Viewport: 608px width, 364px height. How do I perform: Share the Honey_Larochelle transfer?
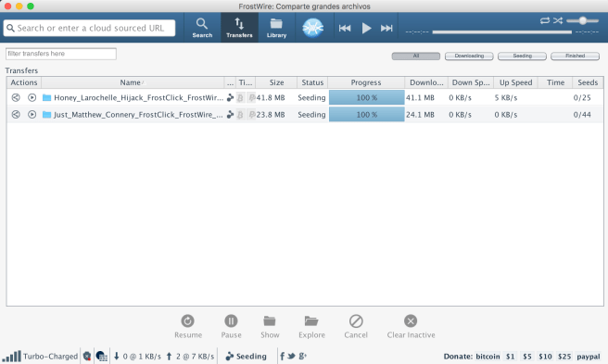[16, 97]
